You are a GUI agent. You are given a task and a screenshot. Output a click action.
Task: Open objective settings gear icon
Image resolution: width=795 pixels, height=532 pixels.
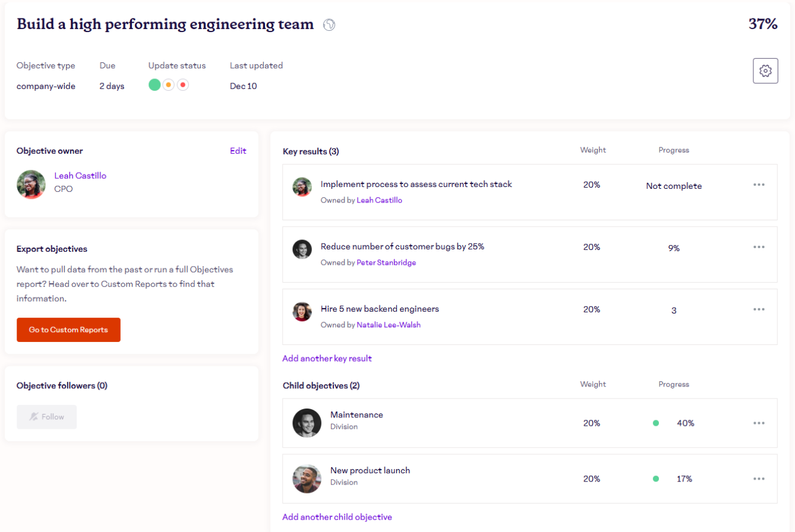tap(765, 71)
